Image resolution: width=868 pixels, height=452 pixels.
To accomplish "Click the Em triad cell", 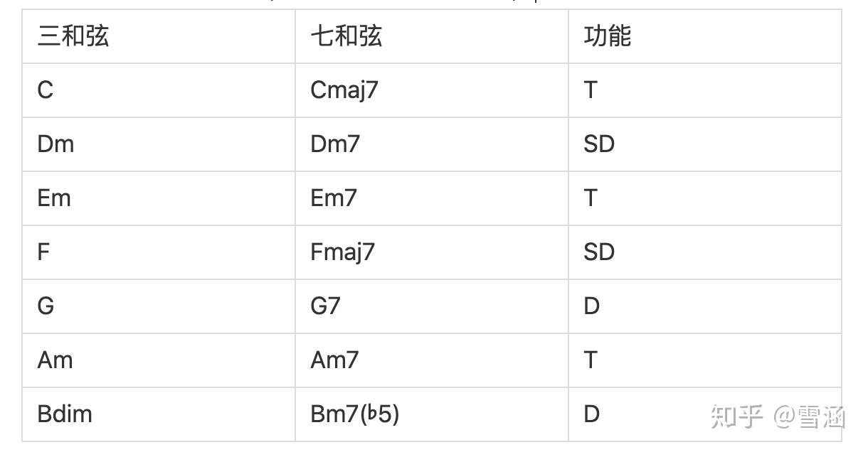I will [x=54, y=198].
